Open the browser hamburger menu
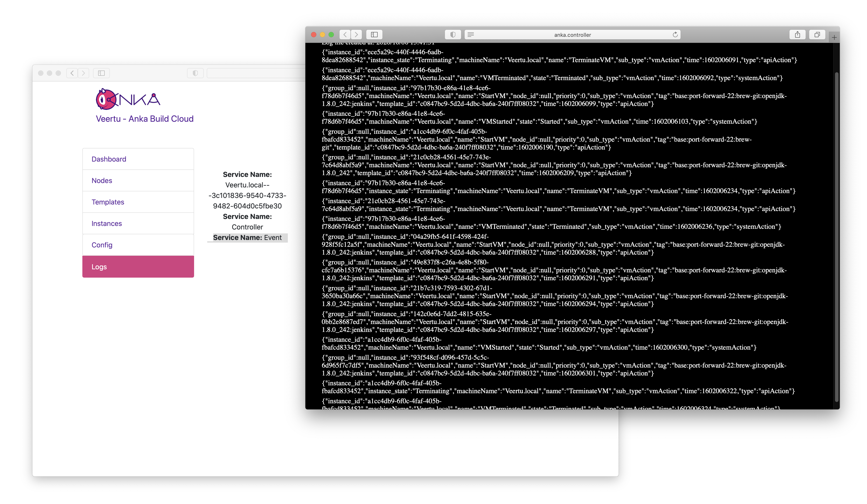The width and height of the screenshot is (867, 504). pyautogui.click(x=472, y=34)
